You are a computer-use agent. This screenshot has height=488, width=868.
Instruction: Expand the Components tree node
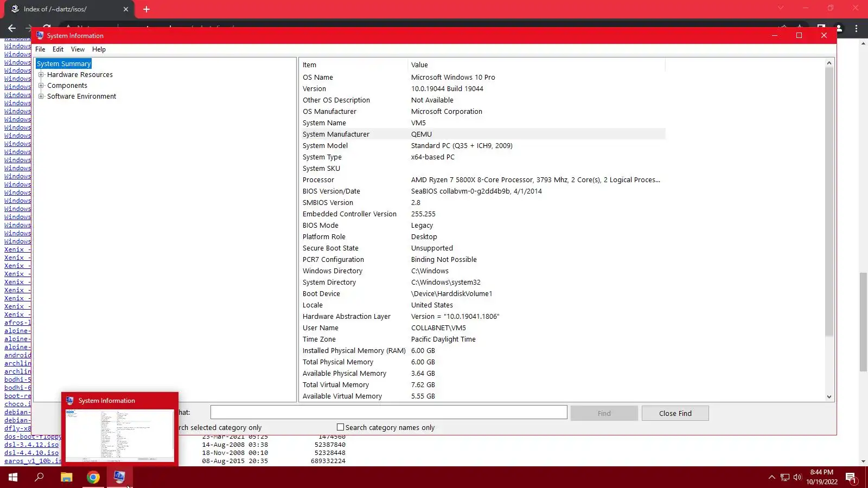[x=41, y=86]
